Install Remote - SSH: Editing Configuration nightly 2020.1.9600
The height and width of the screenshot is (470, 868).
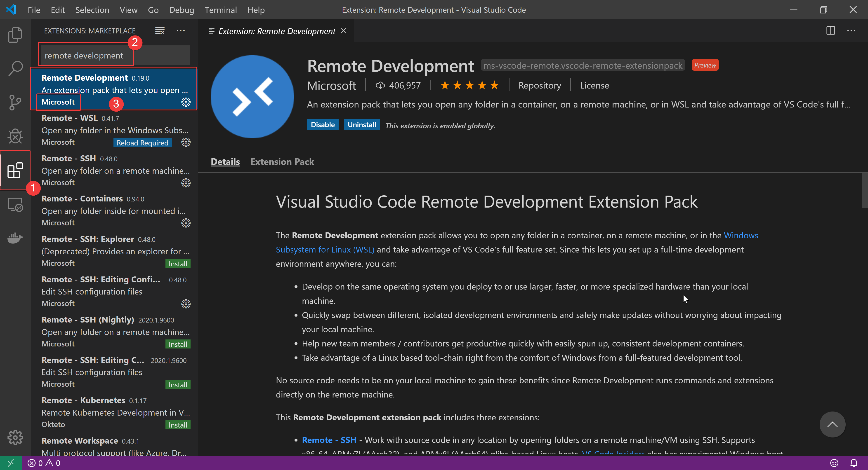[178, 384]
